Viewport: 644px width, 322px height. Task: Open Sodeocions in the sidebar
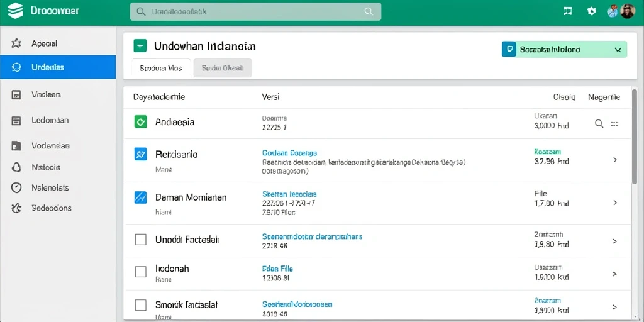pos(58,208)
